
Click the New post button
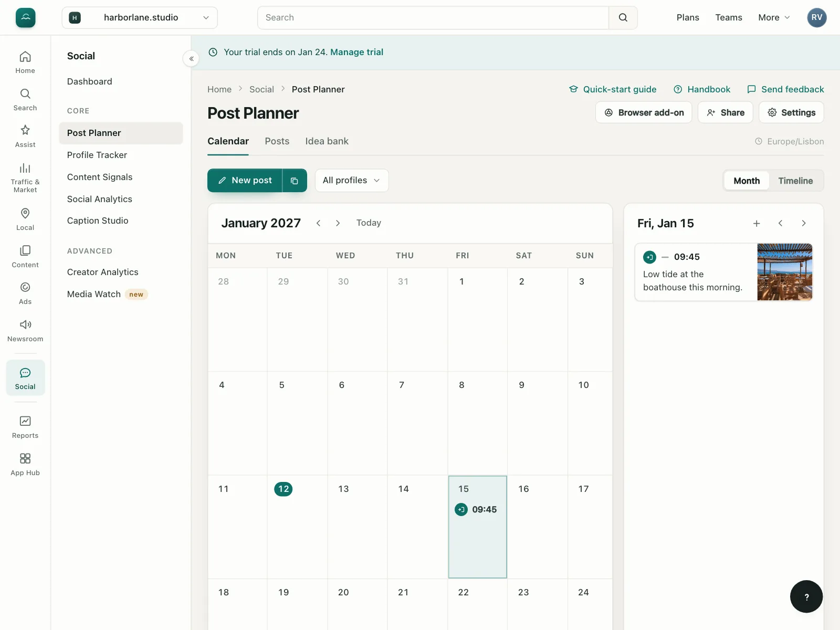pyautogui.click(x=245, y=181)
